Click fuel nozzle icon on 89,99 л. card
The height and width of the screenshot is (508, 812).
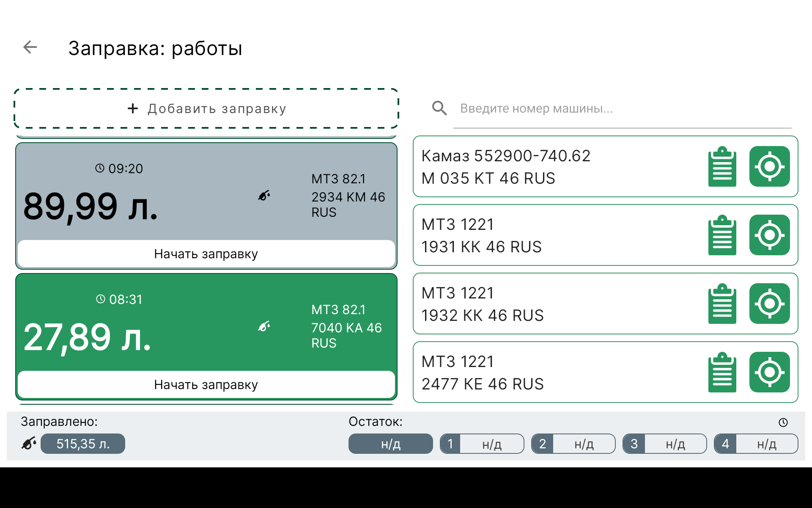pos(264,196)
